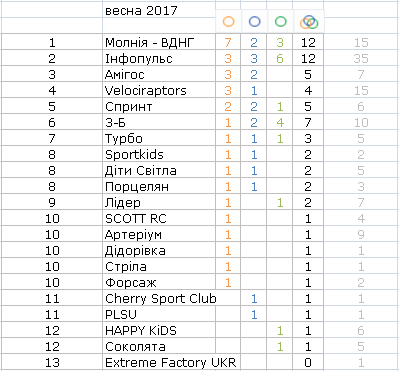Image resolution: width=399 pixels, height=371 pixels.
Task: Click total 0 for Extreme Factory UKR
Action: (x=308, y=362)
